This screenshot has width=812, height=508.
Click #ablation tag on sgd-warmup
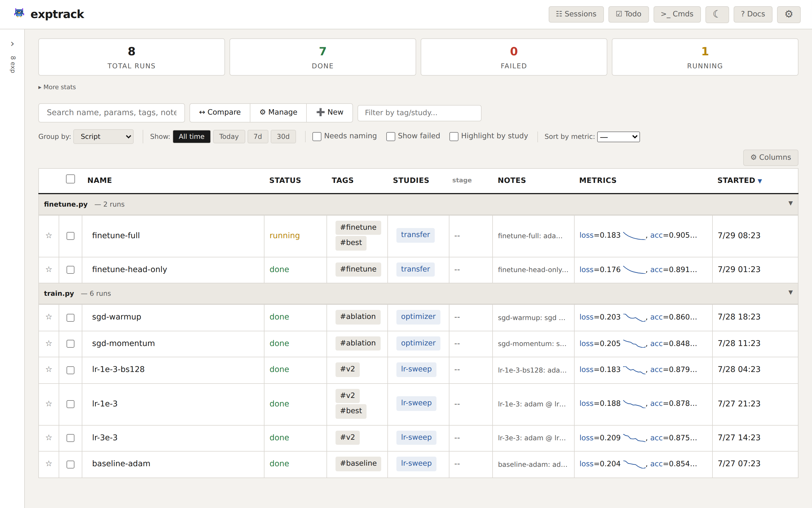[x=358, y=317]
